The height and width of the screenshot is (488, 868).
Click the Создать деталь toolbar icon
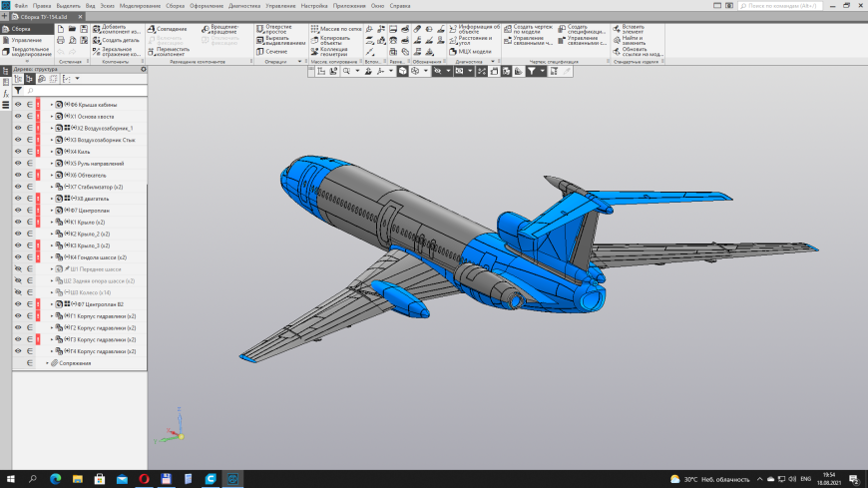(106, 39)
